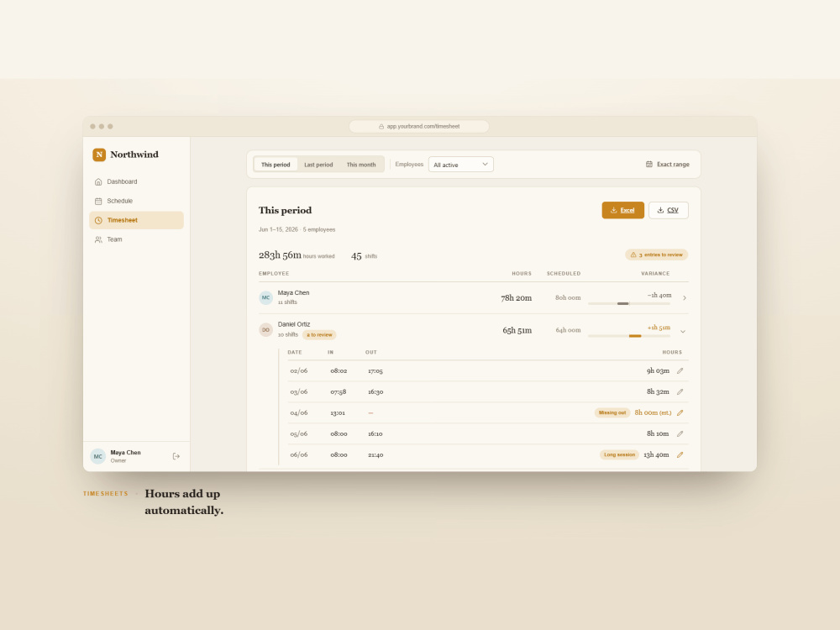Open the Team people icon

[x=98, y=239]
